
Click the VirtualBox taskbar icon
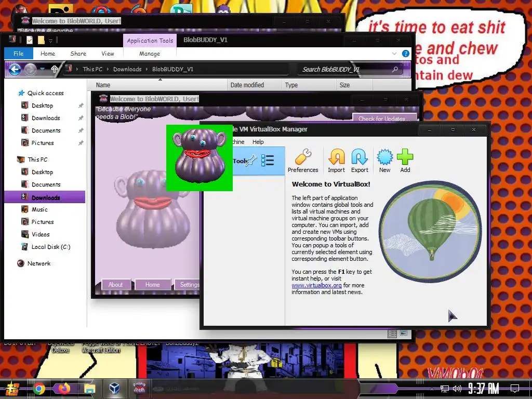click(114, 388)
